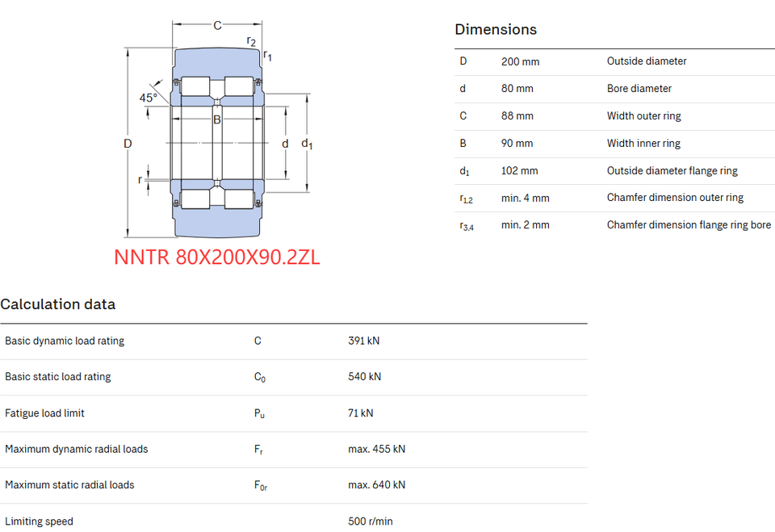775x532 pixels.
Task: Select the max. 640 kN value
Action: click(x=377, y=485)
